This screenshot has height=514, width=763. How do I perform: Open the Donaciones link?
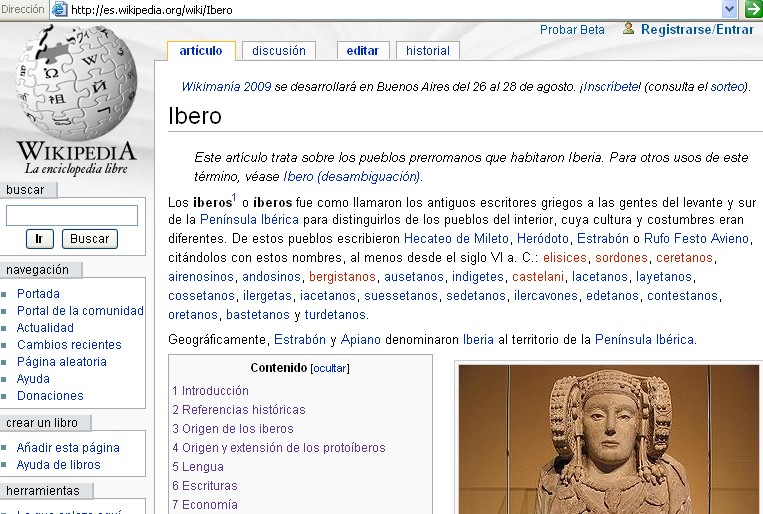click(50, 396)
